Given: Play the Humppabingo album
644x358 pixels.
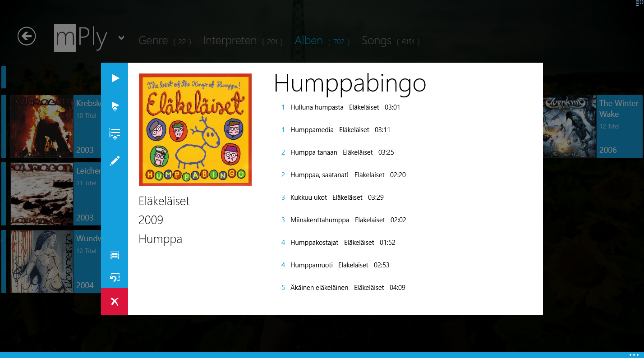Looking at the screenshot, I should (115, 78).
